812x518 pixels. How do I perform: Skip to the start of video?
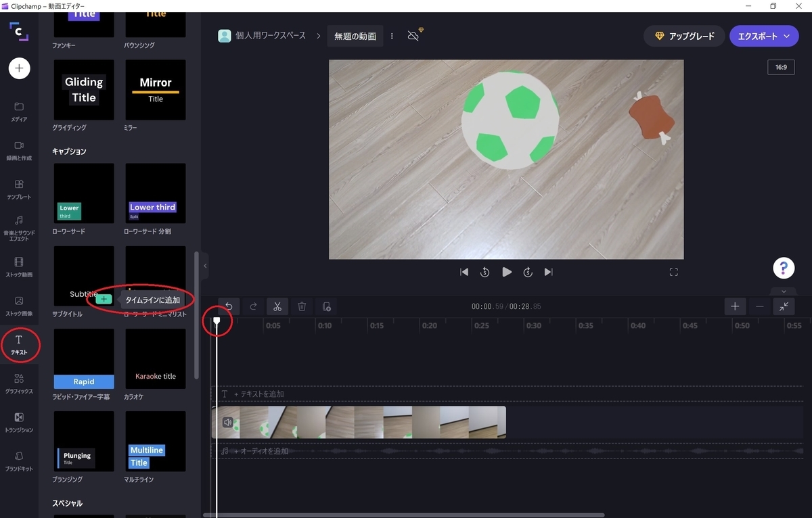[x=464, y=272]
